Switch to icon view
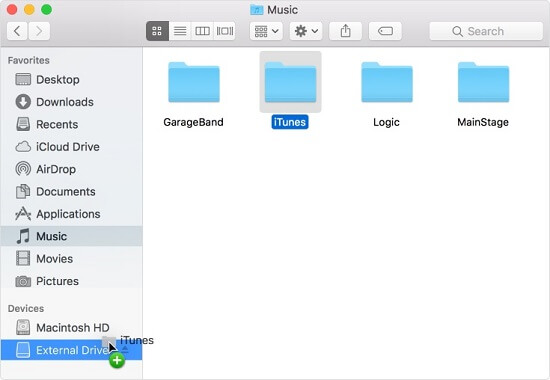This screenshot has height=380, width=550. point(157,31)
